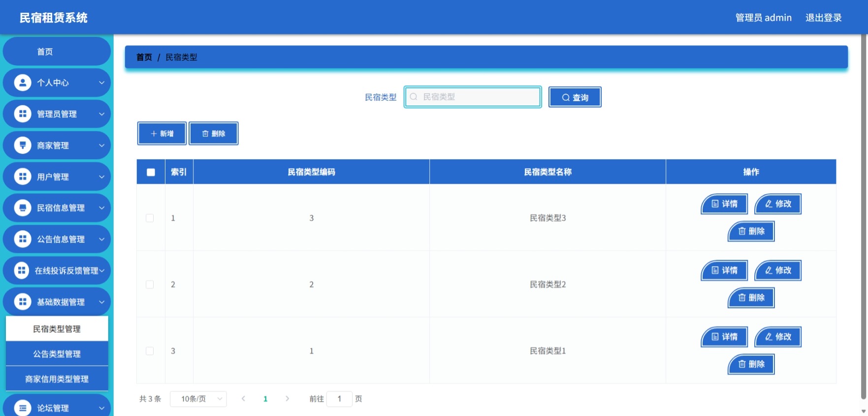Click the 民宿类型1 name cell
Screen dimensions: 868x416
click(547, 351)
